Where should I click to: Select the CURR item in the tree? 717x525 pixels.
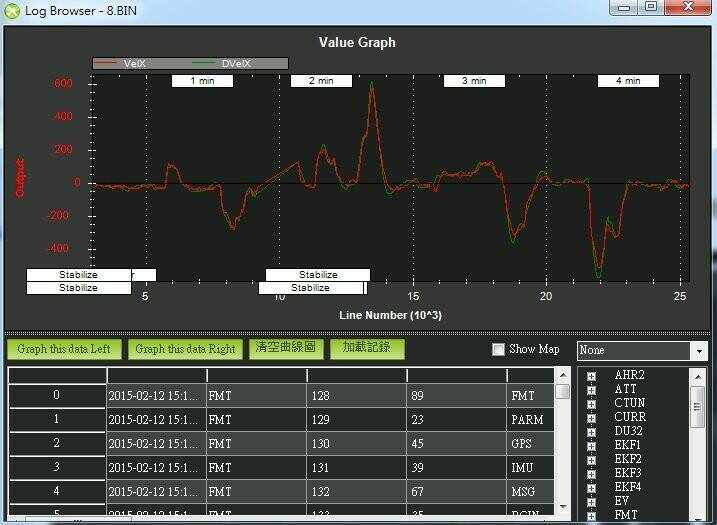pos(630,417)
